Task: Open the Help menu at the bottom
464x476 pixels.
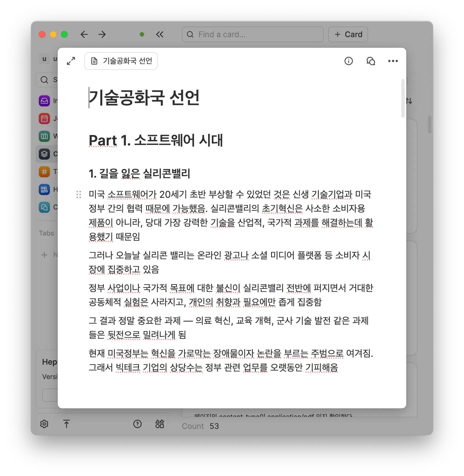Action: (x=137, y=424)
